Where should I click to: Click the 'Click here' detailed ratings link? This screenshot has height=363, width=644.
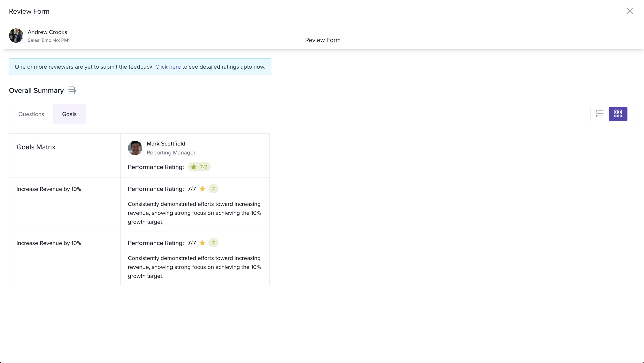(168, 67)
